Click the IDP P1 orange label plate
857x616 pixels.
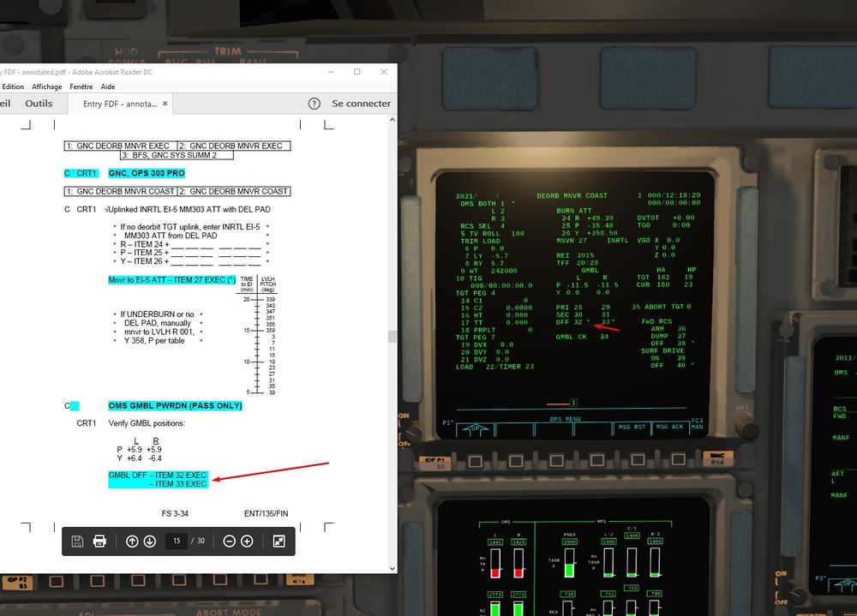coord(435,463)
